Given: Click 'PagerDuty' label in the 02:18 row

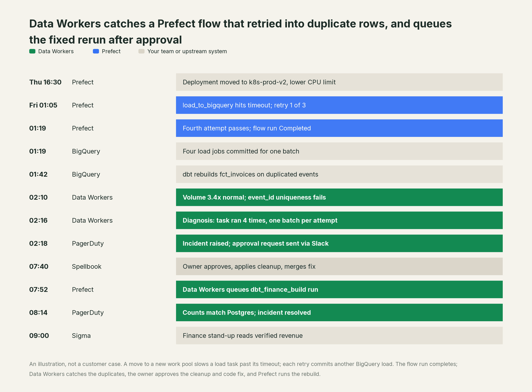Looking at the screenshot, I should point(88,244).
